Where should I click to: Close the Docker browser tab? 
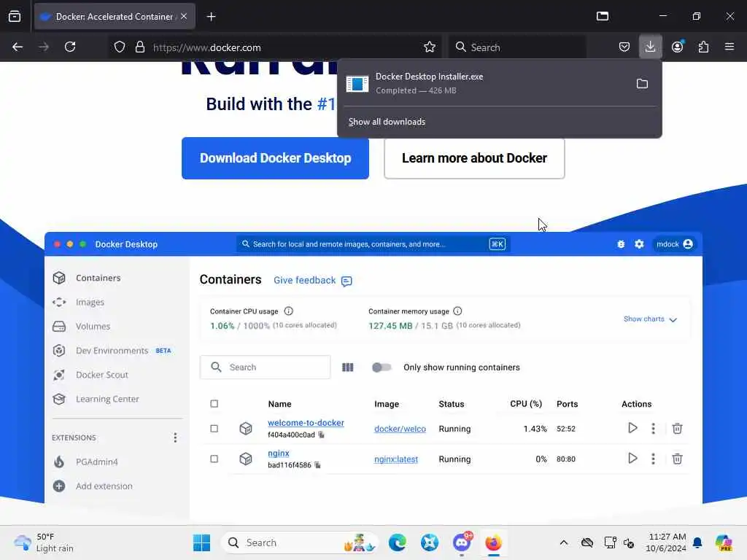tap(184, 17)
